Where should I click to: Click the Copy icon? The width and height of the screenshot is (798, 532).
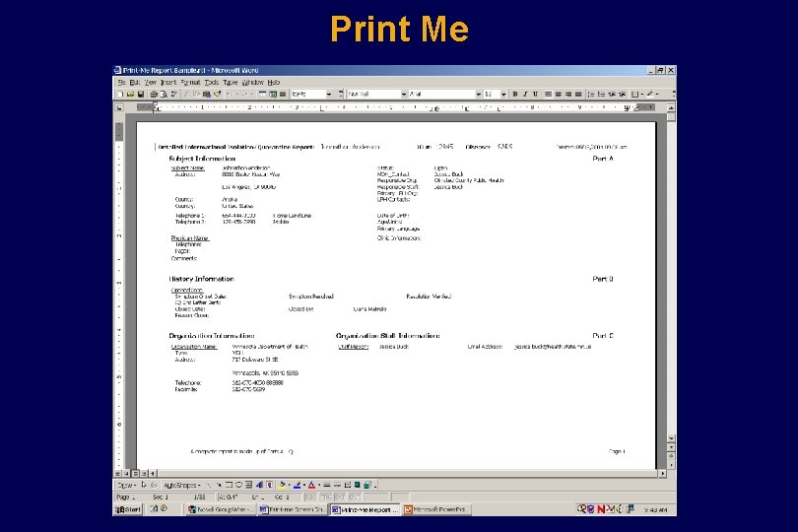(x=196, y=95)
